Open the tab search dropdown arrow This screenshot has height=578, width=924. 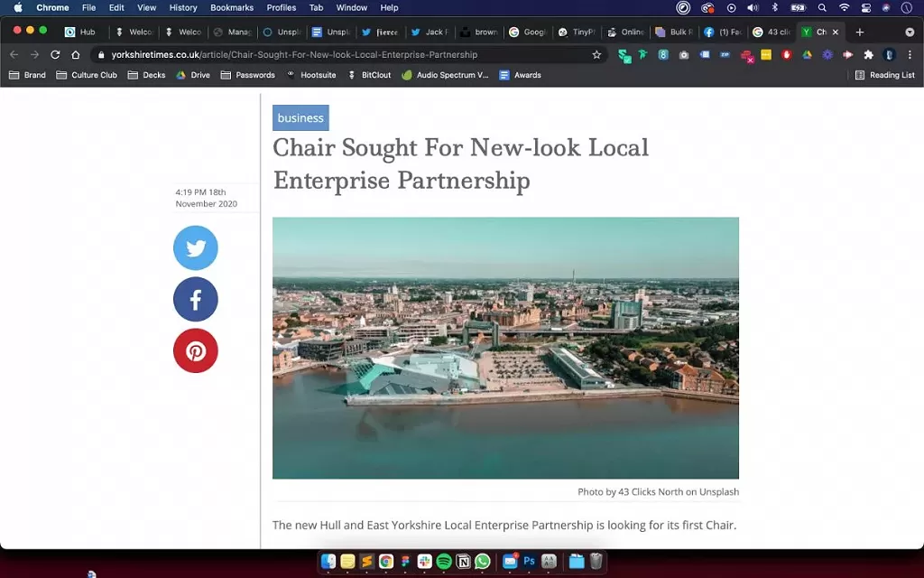pyautogui.click(x=909, y=33)
